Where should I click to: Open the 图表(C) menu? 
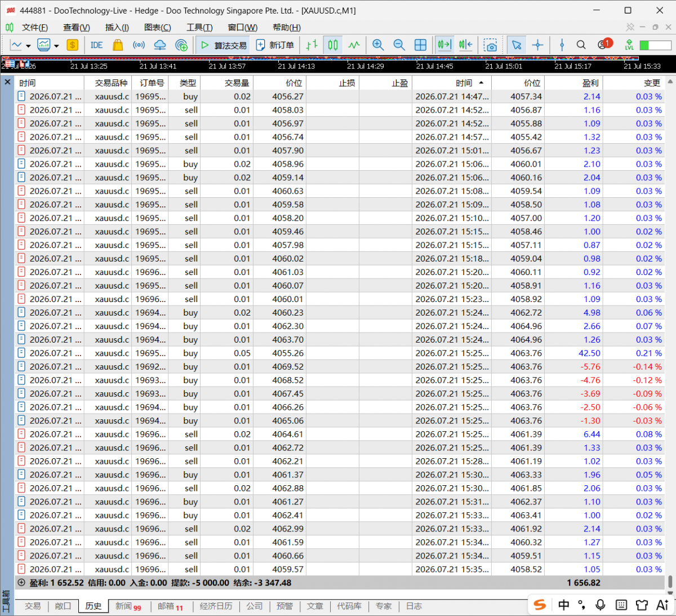tap(158, 27)
